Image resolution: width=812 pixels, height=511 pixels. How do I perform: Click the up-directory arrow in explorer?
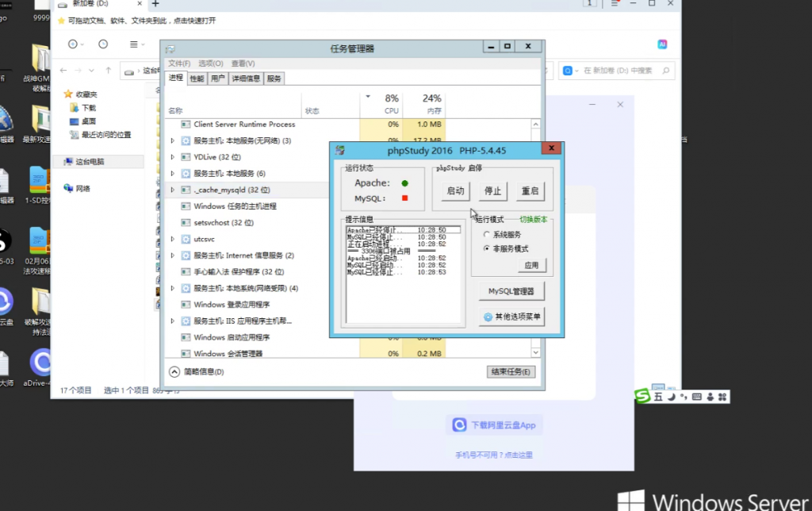[x=109, y=71]
